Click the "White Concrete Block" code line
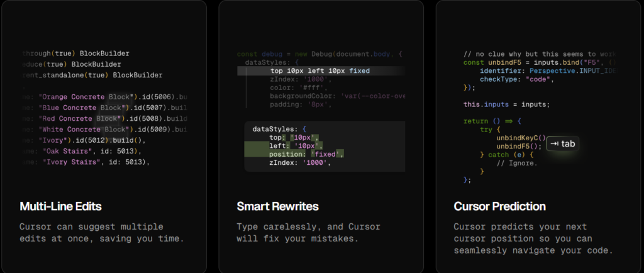 (x=104, y=130)
